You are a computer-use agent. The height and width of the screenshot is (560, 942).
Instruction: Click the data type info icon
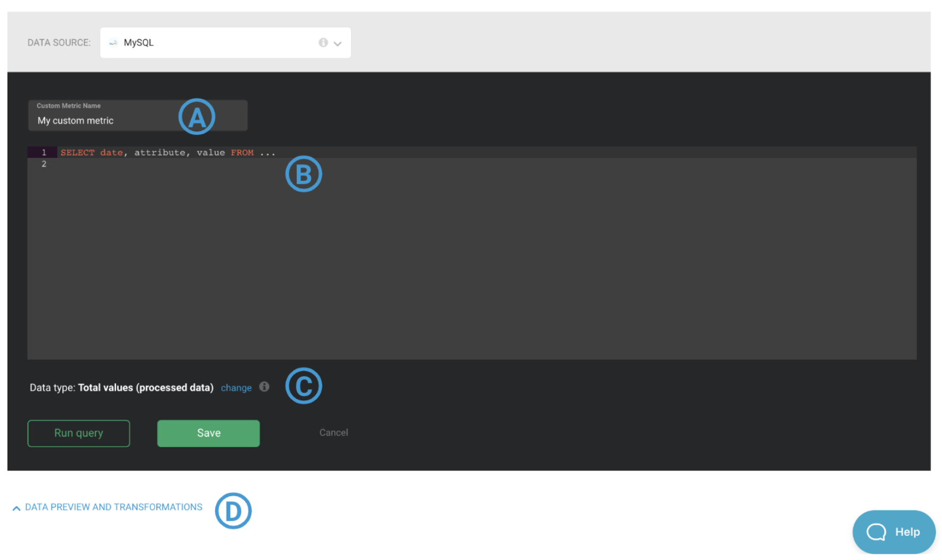[x=264, y=387]
